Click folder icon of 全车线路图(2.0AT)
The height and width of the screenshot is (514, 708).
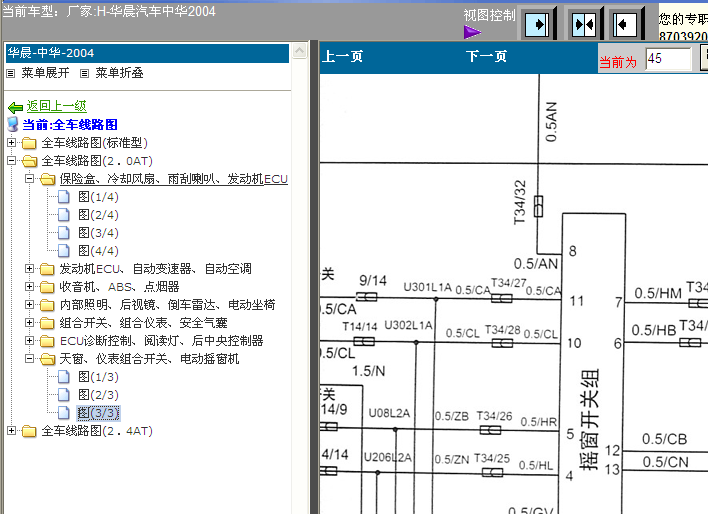pos(29,161)
